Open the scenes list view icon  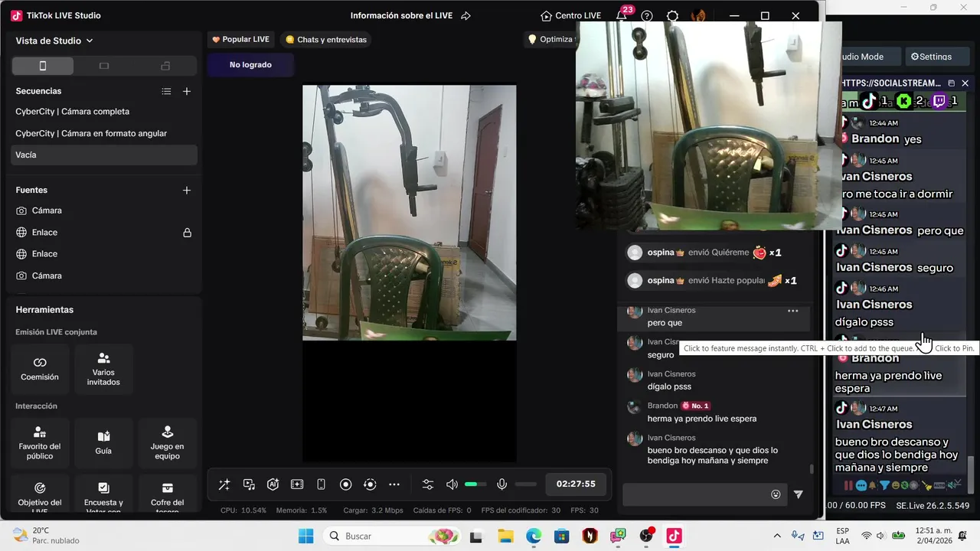(x=166, y=91)
